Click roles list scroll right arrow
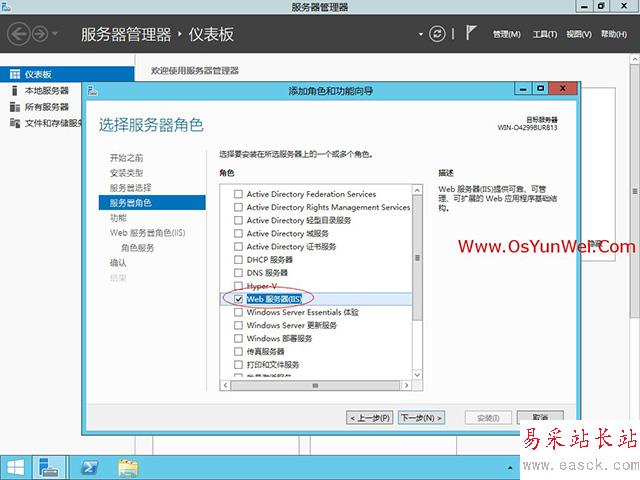This screenshot has width=640, height=480. coord(406,385)
